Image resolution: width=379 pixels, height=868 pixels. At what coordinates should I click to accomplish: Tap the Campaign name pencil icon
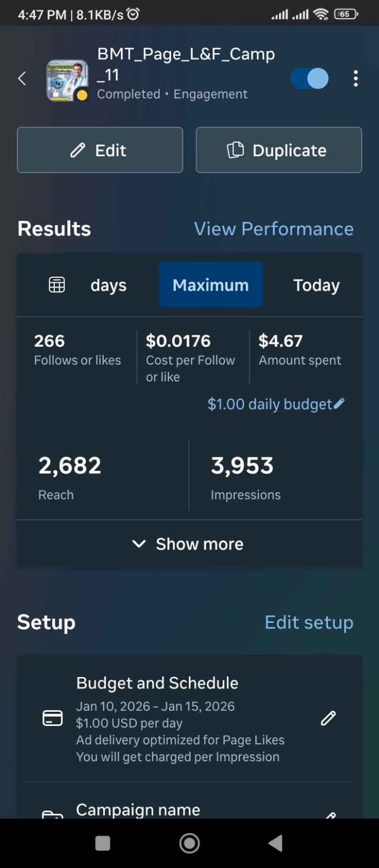click(330, 815)
